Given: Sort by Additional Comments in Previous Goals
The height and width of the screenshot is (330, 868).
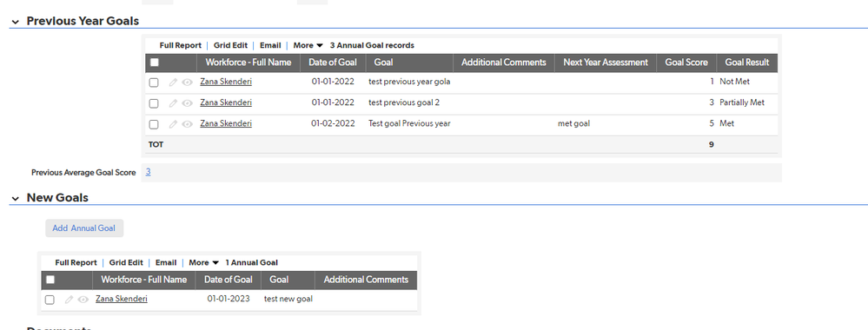Looking at the screenshot, I should pos(504,63).
